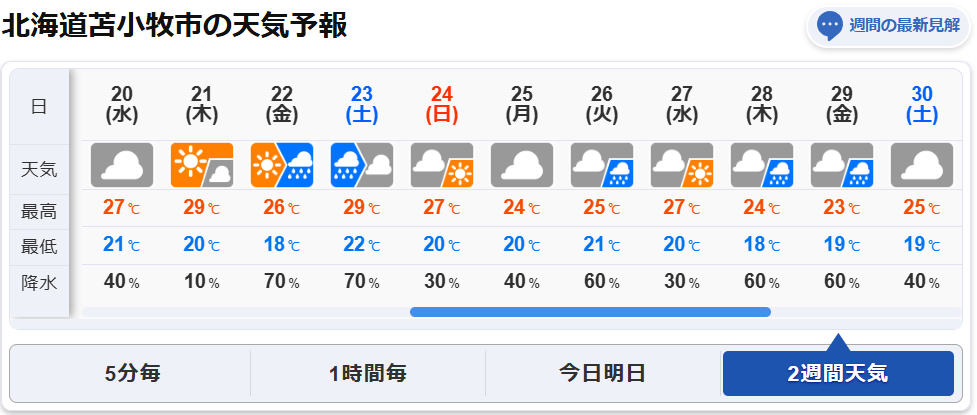Image resolution: width=977 pixels, height=415 pixels.
Task: Switch to the 1時間毎 tab
Action: [368, 374]
